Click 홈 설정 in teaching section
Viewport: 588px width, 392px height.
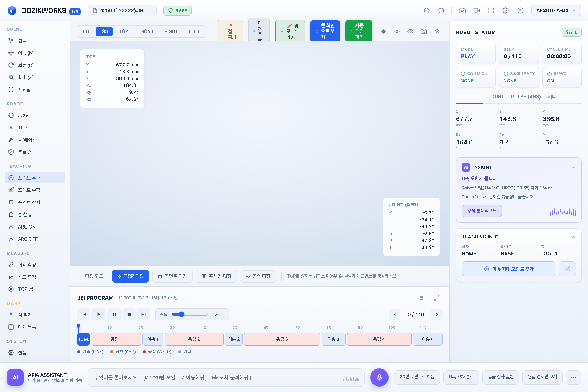35,214
